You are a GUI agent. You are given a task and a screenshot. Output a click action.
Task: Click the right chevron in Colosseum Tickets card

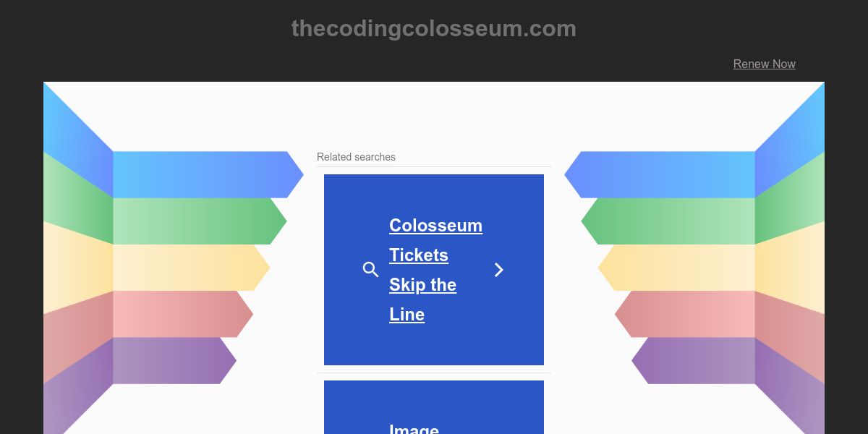click(498, 270)
